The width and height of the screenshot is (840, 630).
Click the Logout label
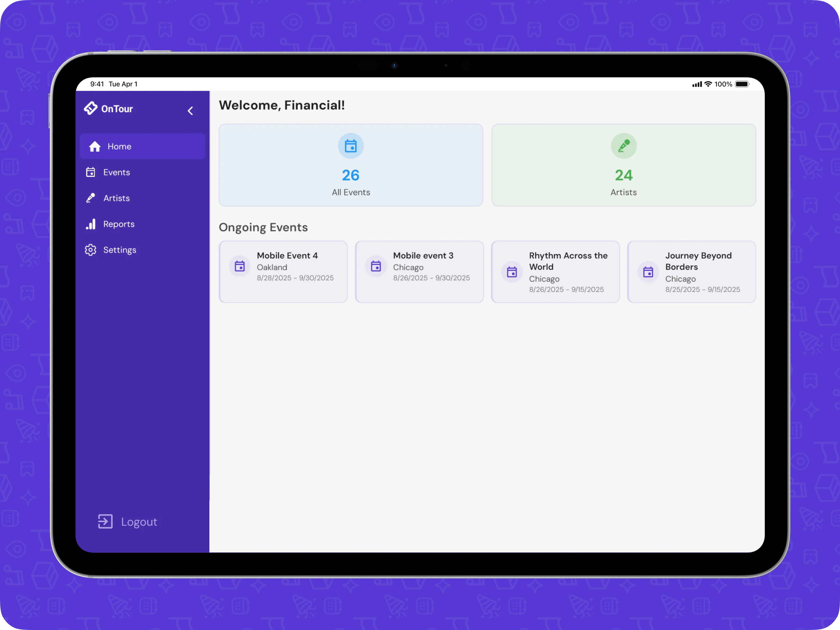click(x=139, y=522)
